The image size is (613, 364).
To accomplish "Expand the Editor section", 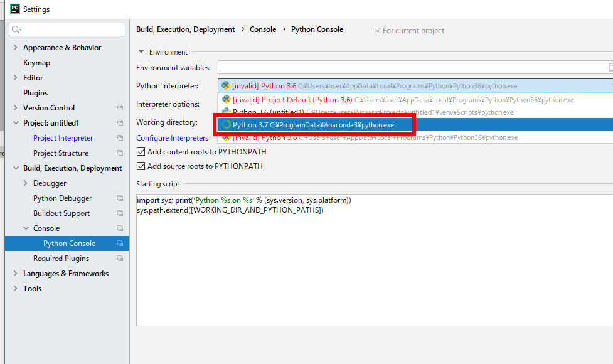I will [x=15, y=77].
